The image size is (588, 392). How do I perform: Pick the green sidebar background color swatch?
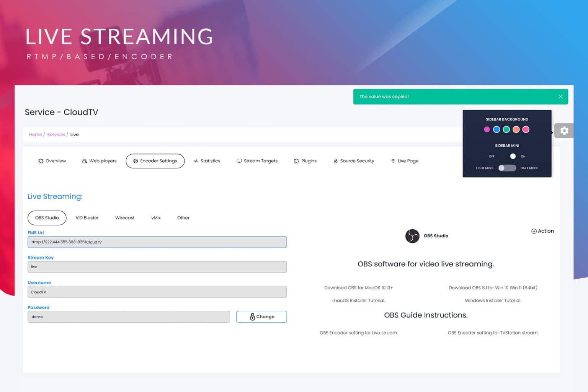point(506,129)
